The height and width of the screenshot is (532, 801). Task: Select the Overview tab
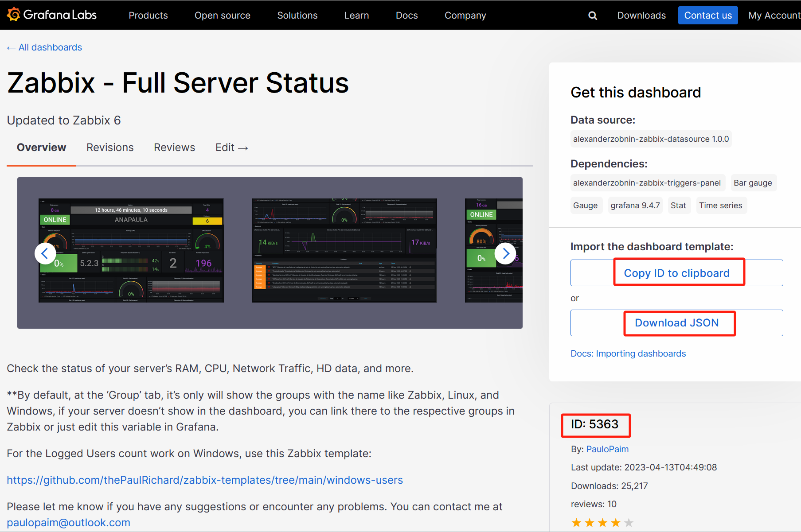[x=41, y=148]
